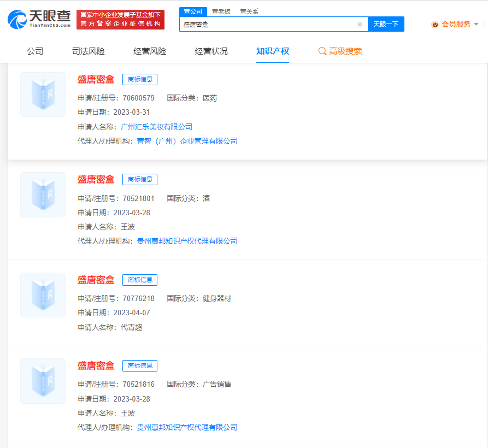Click the 高级搜索 magnifier icon
The width and height of the screenshot is (488, 448).
tap(322, 51)
